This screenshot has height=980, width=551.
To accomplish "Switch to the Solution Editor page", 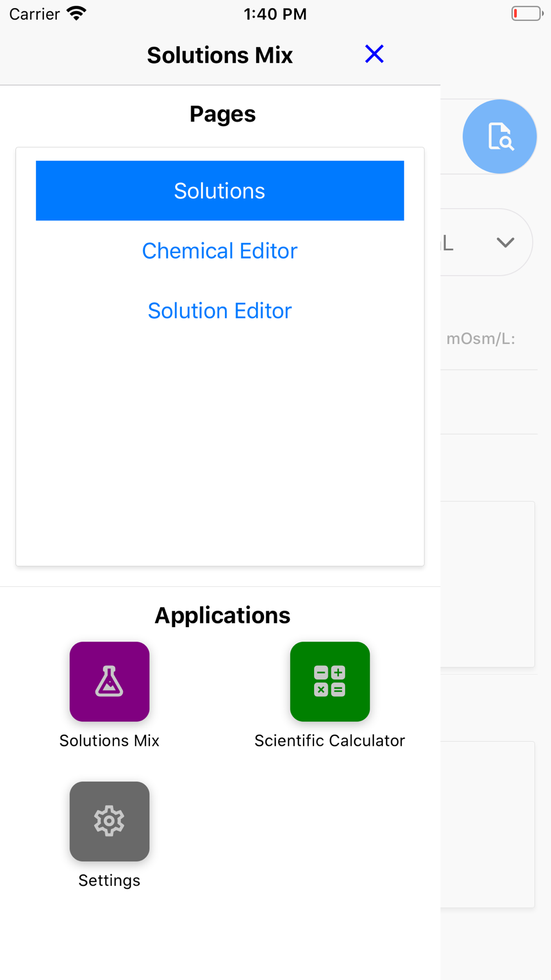I will [220, 311].
